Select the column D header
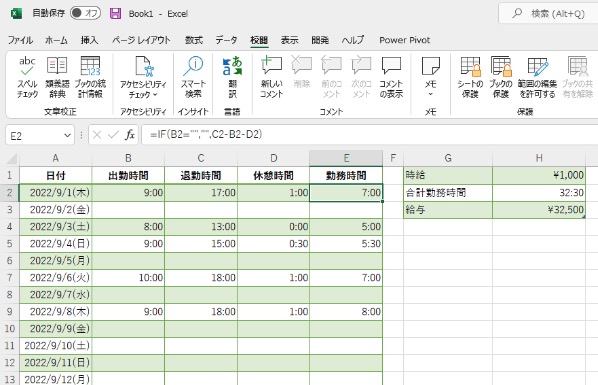Image resolution: width=598 pixels, height=385 pixels. [x=273, y=158]
